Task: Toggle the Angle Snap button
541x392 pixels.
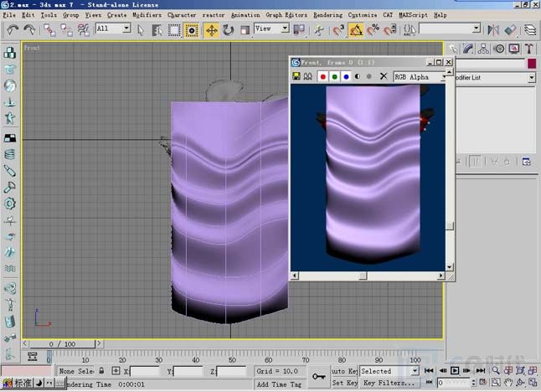Action: pos(355,30)
